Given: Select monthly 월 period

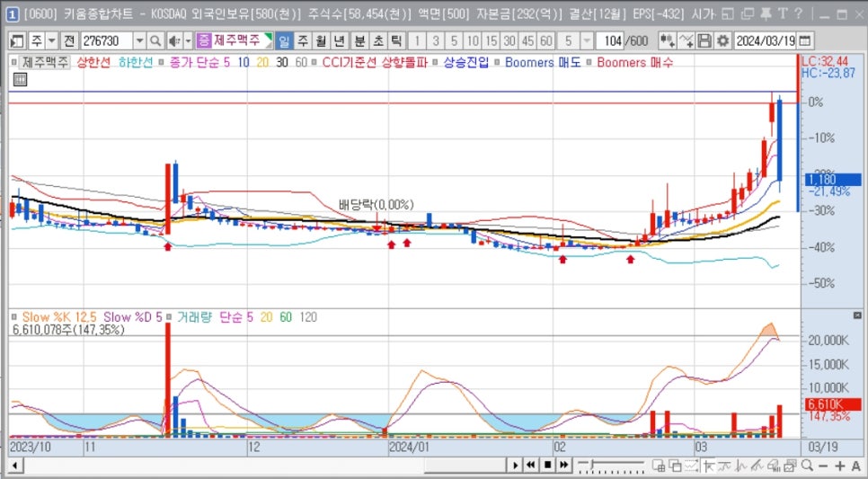Looking at the screenshot, I should [x=321, y=40].
